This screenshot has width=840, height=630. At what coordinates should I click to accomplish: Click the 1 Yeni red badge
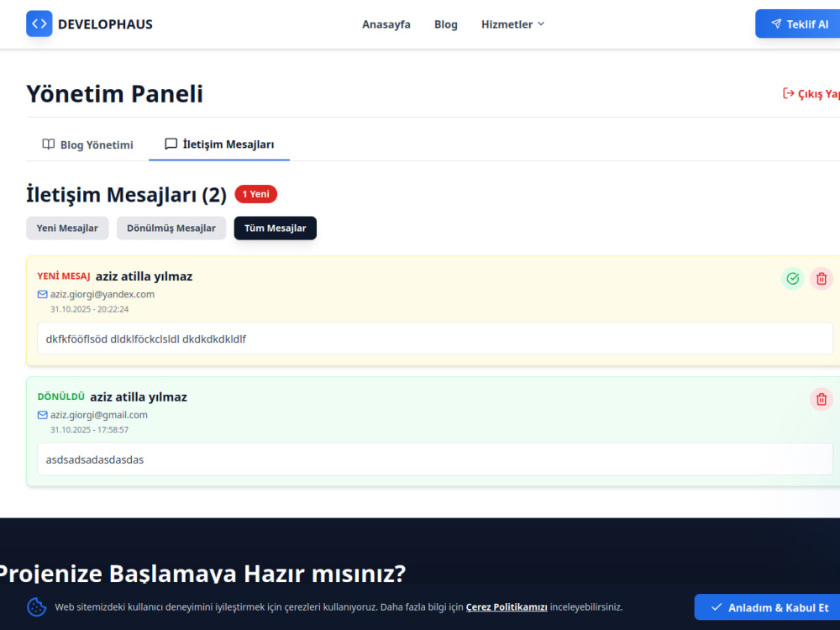tap(256, 194)
